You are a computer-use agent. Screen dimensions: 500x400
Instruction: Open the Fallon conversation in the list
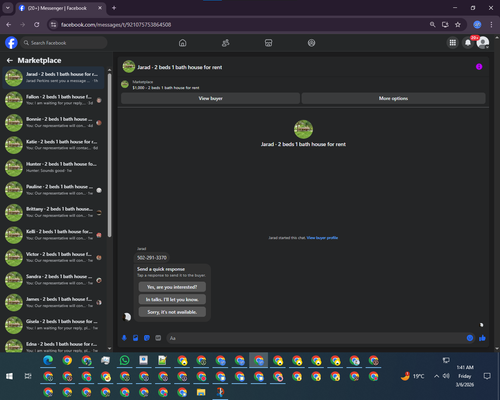(x=53, y=100)
